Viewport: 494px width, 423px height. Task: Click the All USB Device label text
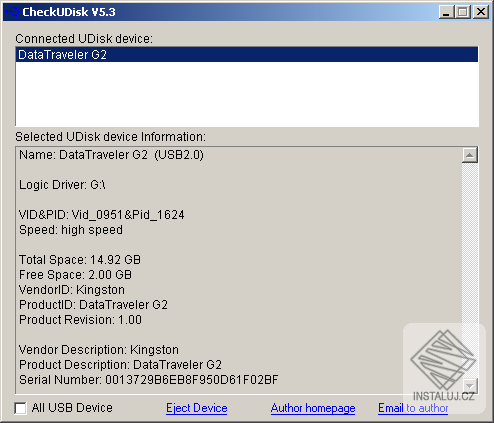[72, 408]
